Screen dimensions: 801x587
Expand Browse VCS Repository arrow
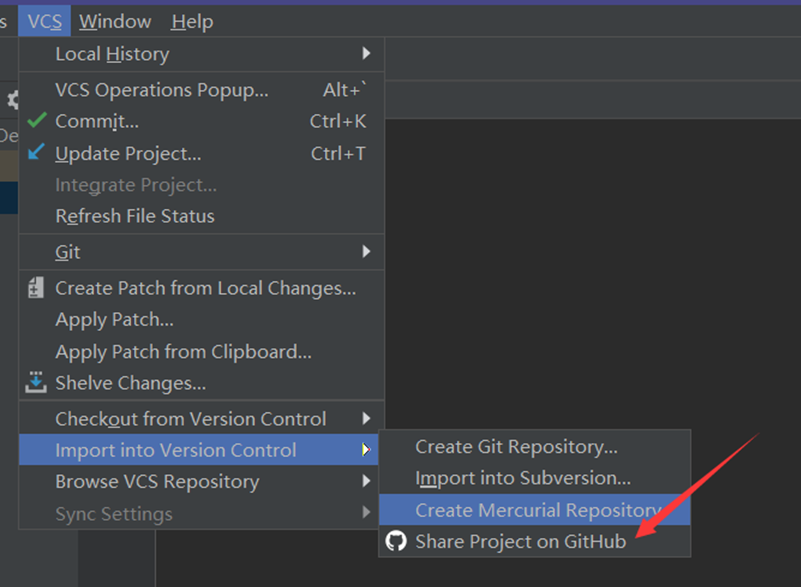(366, 481)
